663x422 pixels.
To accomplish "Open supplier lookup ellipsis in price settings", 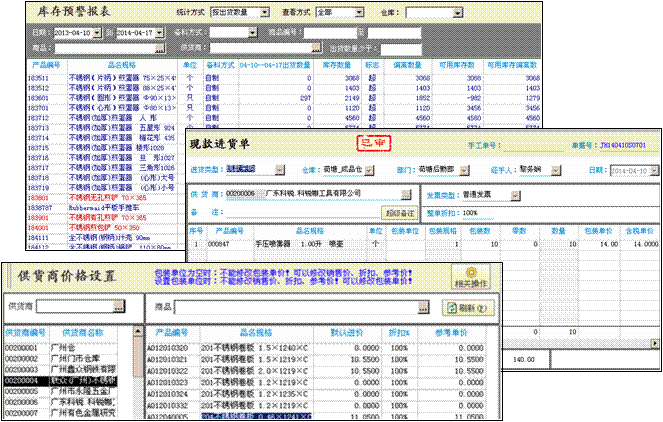I will pos(119,305).
